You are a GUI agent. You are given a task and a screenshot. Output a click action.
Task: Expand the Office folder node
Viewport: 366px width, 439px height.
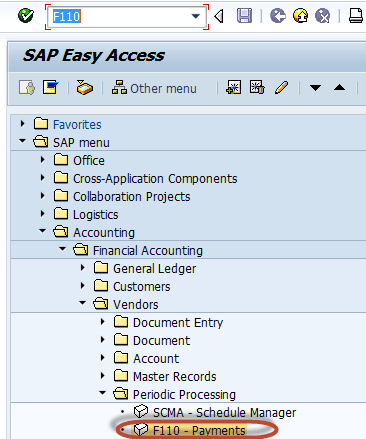(43, 160)
